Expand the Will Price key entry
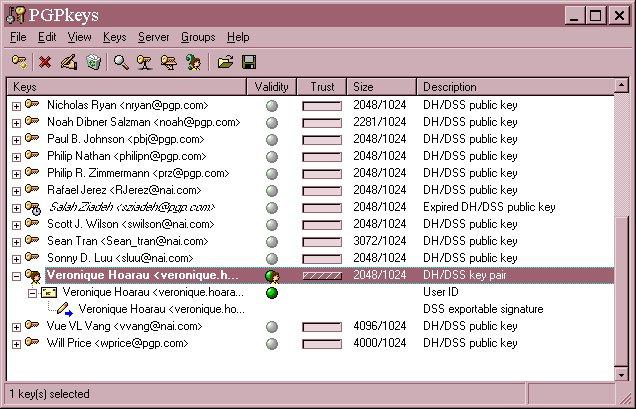Viewport: 636px width, 409px height. 16,343
